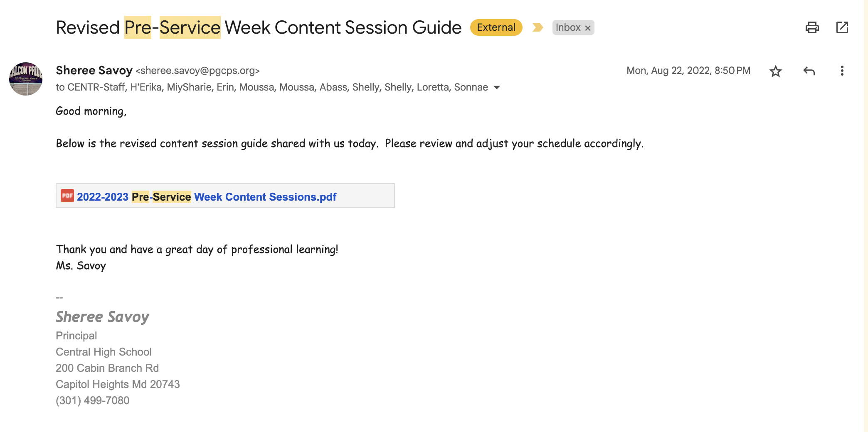Open the Pre-Service Week Content Sessions PDF link
Screen dimensions: 868x432
pos(207,197)
